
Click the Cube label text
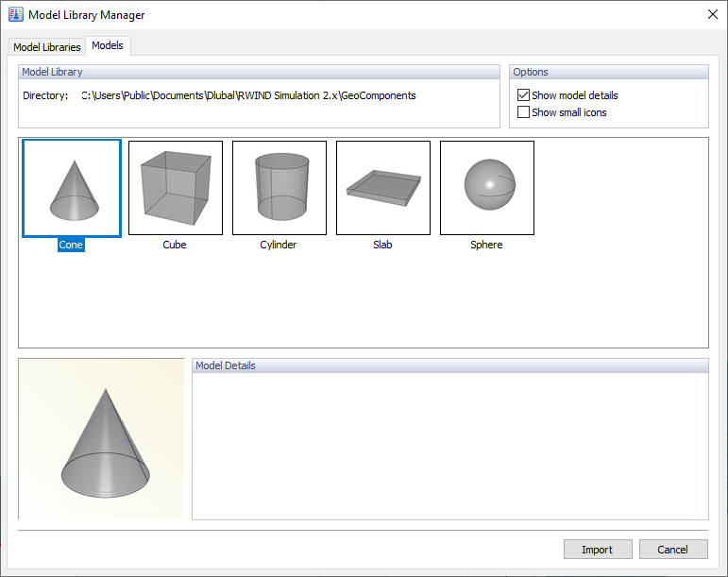click(175, 245)
